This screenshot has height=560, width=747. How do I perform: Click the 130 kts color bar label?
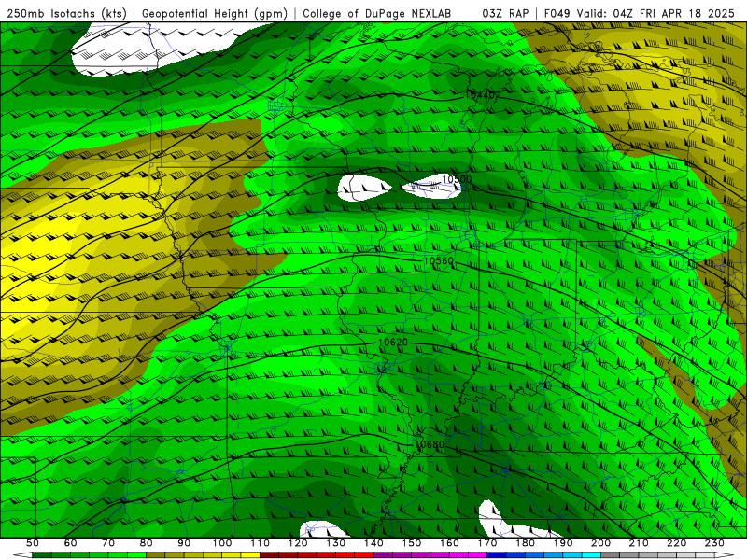tap(336, 543)
